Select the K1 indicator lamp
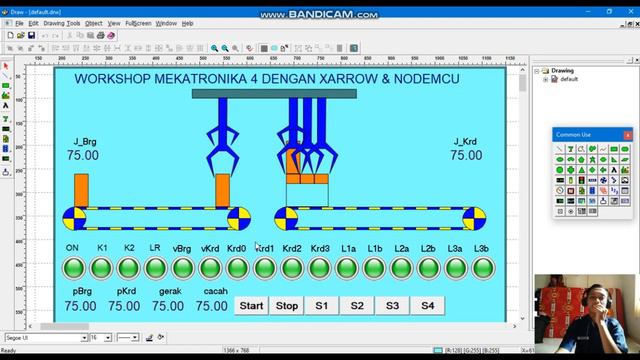The image size is (640, 360). [x=101, y=268]
